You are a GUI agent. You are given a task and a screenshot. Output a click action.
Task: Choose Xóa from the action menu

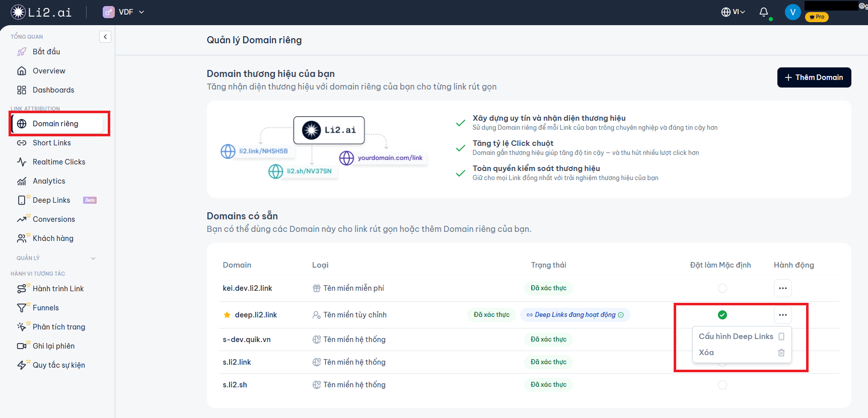pyautogui.click(x=742, y=353)
